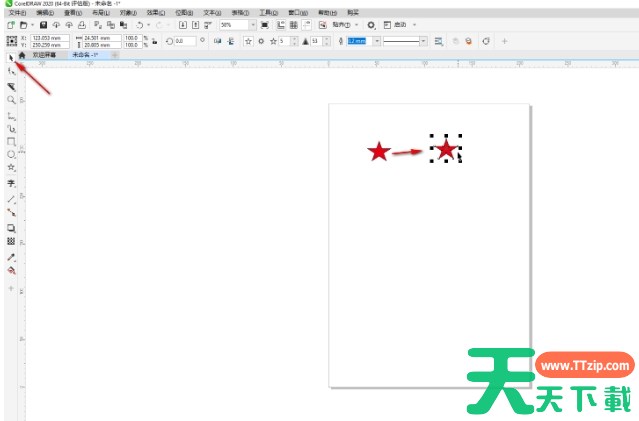This screenshot has height=421, width=639.
Task: Select the Parallel Dimension line tool
Action: [x=11, y=199]
